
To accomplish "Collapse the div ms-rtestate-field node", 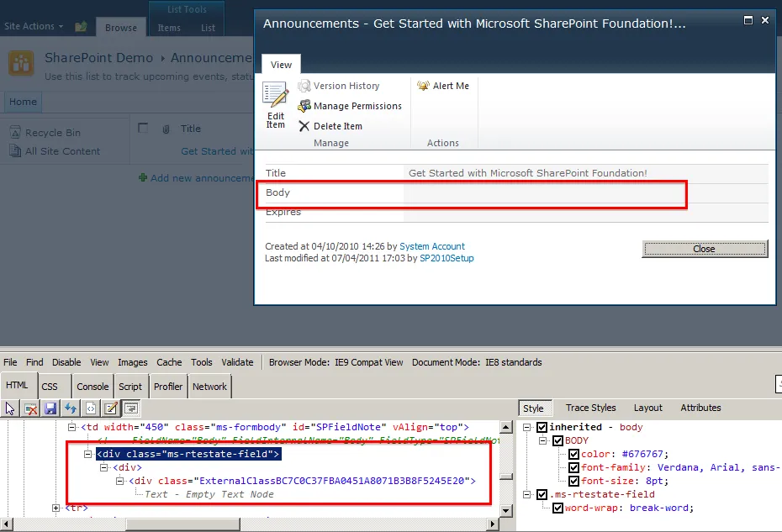I will [87, 454].
